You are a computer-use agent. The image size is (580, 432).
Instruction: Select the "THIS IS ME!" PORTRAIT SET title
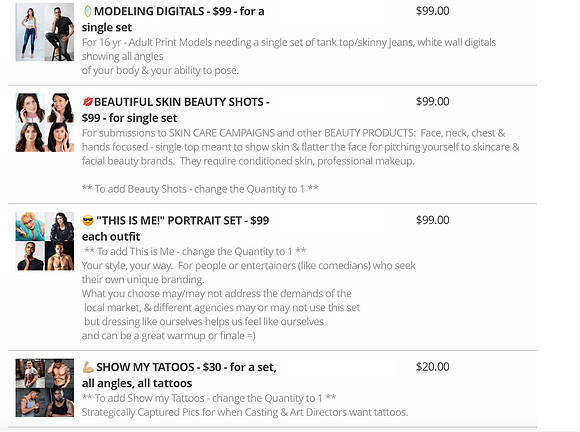(176, 228)
